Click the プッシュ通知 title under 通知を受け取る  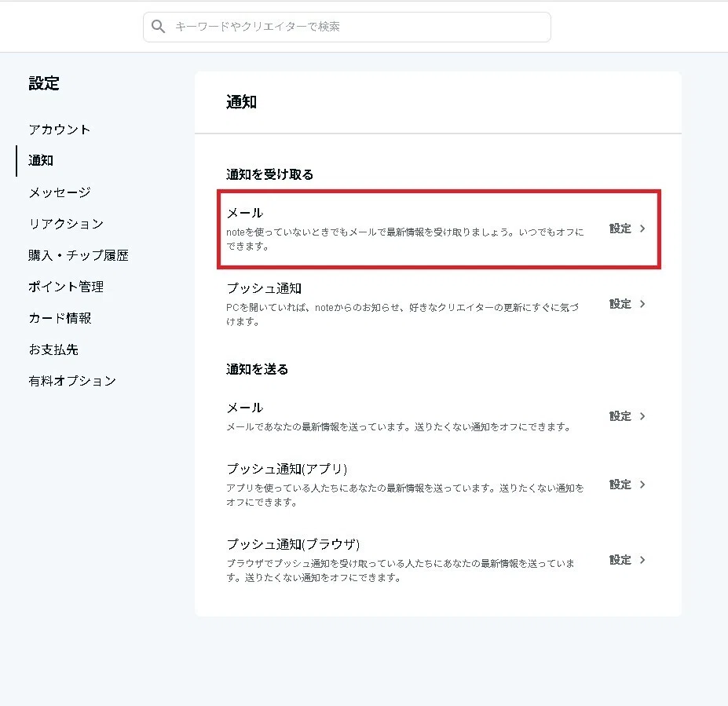[264, 288]
